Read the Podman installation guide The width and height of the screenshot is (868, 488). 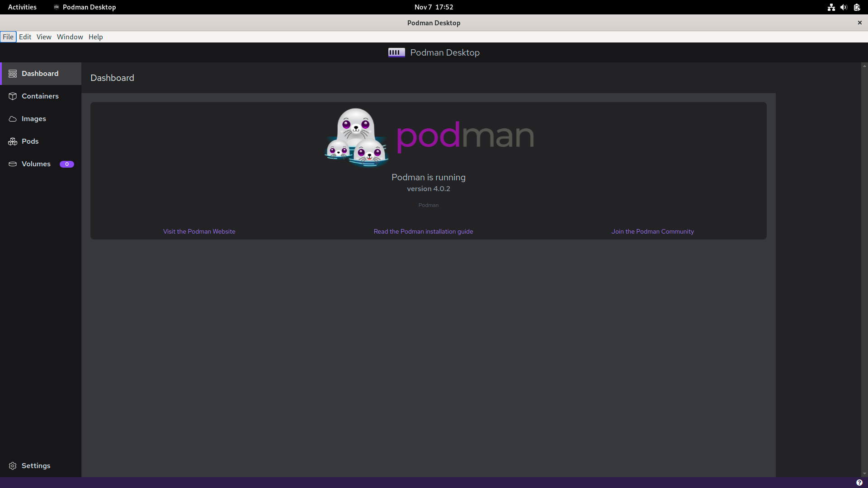[423, 231]
